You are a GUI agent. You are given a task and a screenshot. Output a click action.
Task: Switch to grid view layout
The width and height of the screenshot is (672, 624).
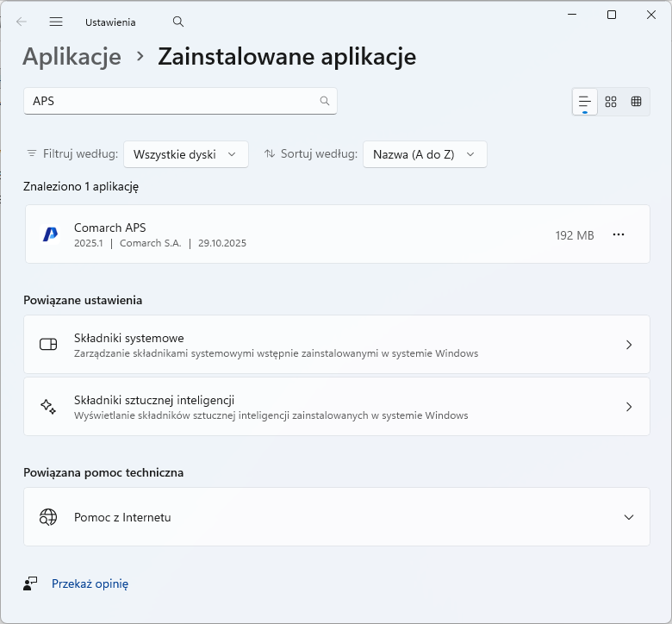click(611, 102)
